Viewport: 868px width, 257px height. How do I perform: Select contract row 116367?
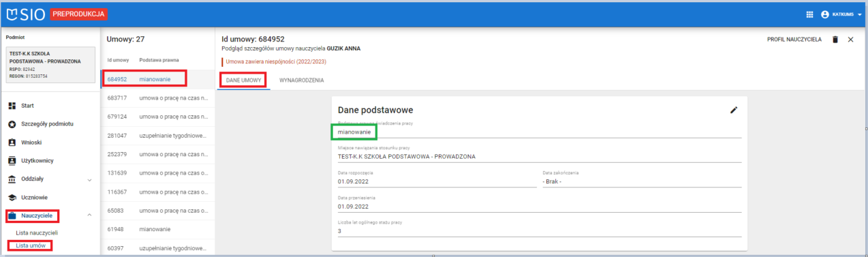point(157,192)
